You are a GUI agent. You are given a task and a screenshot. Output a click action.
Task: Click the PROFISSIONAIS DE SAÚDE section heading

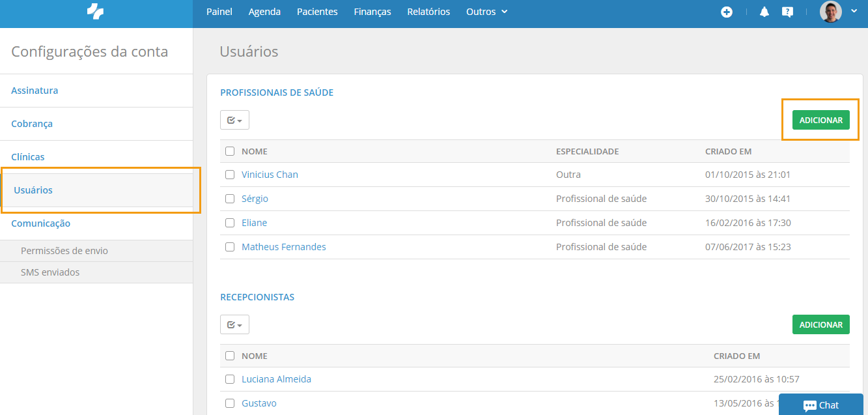point(277,93)
